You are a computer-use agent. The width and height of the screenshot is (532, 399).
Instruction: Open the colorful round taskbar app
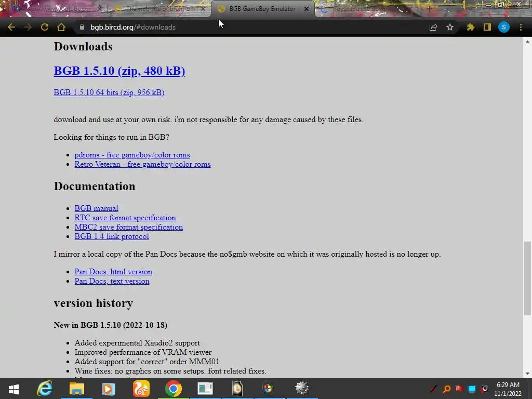coord(268,389)
